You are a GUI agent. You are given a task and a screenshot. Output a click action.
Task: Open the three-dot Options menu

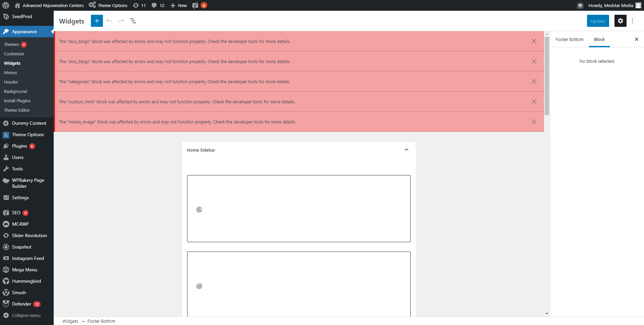[x=633, y=21]
